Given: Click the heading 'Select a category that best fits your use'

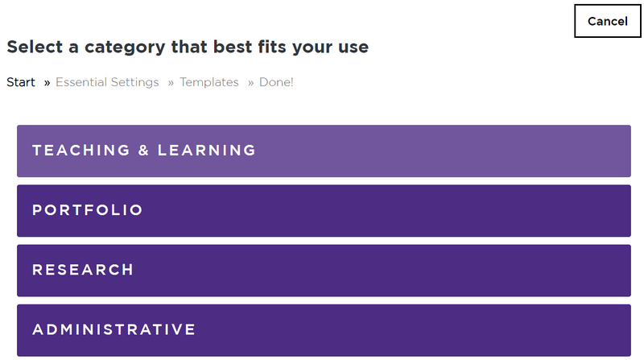Looking at the screenshot, I should click(x=188, y=47).
